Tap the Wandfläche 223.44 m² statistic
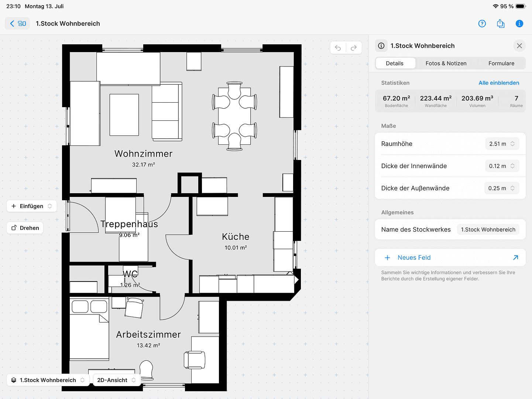Screen dimensions: 532x399 [436, 101]
